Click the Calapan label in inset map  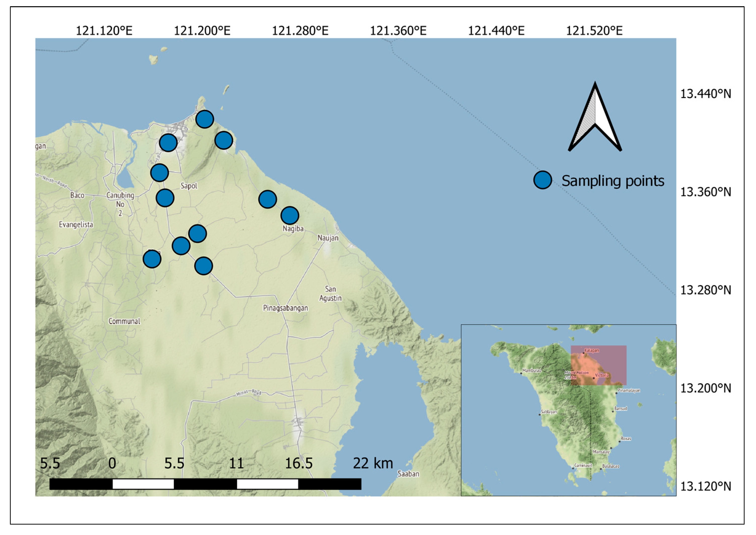tap(592, 350)
